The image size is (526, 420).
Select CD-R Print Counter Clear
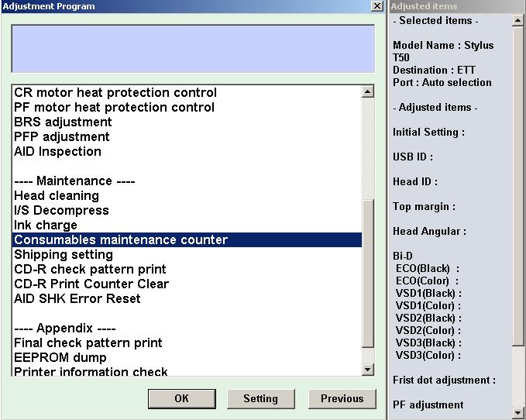[x=91, y=284]
